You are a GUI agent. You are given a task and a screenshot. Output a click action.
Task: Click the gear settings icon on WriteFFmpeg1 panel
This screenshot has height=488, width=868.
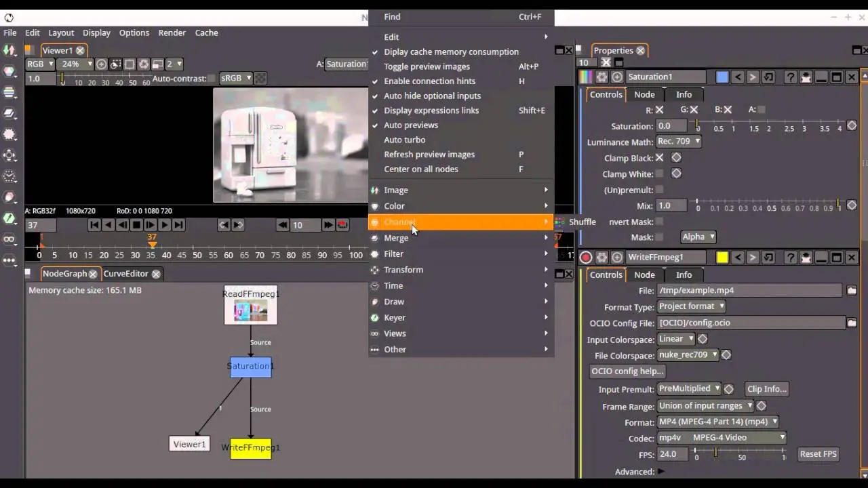click(x=600, y=258)
